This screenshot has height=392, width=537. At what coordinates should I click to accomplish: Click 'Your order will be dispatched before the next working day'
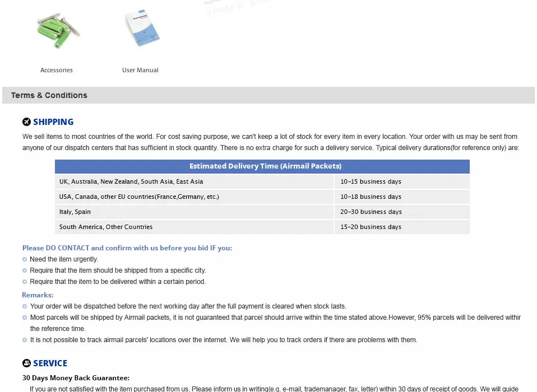[x=188, y=306]
